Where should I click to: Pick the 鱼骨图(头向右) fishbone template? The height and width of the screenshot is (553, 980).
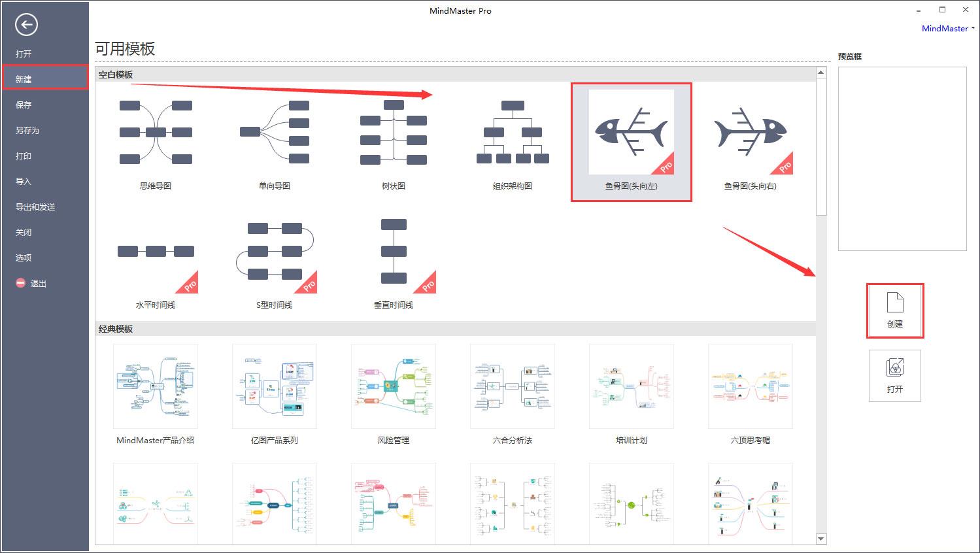tap(751, 132)
